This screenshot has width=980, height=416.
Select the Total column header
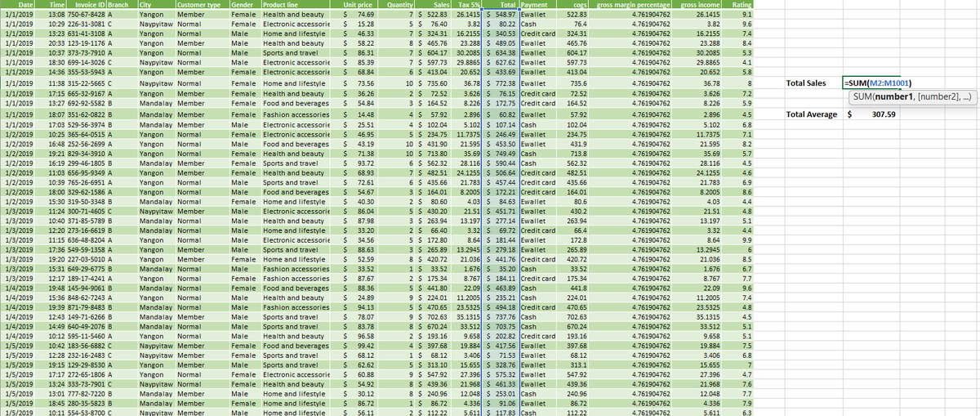point(501,6)
